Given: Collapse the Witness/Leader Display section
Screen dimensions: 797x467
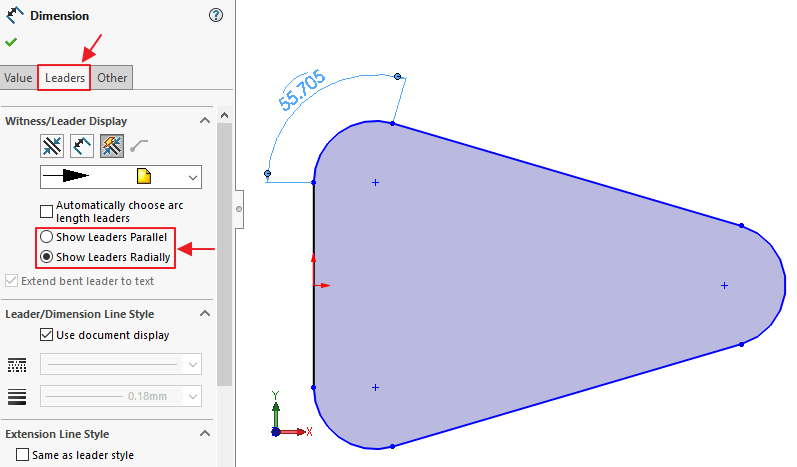Looking at the screenshot, I should (205, 120).
